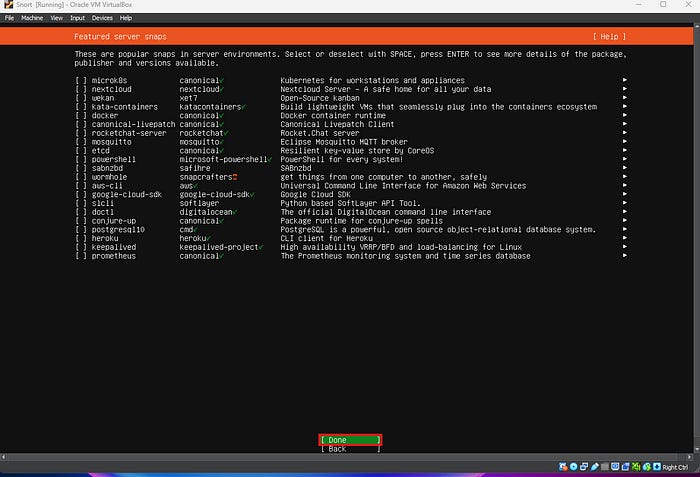This screenshot has width=700, height=477.
Task: Click the optical disc indicator in status bar
Action: click(574, 467)
